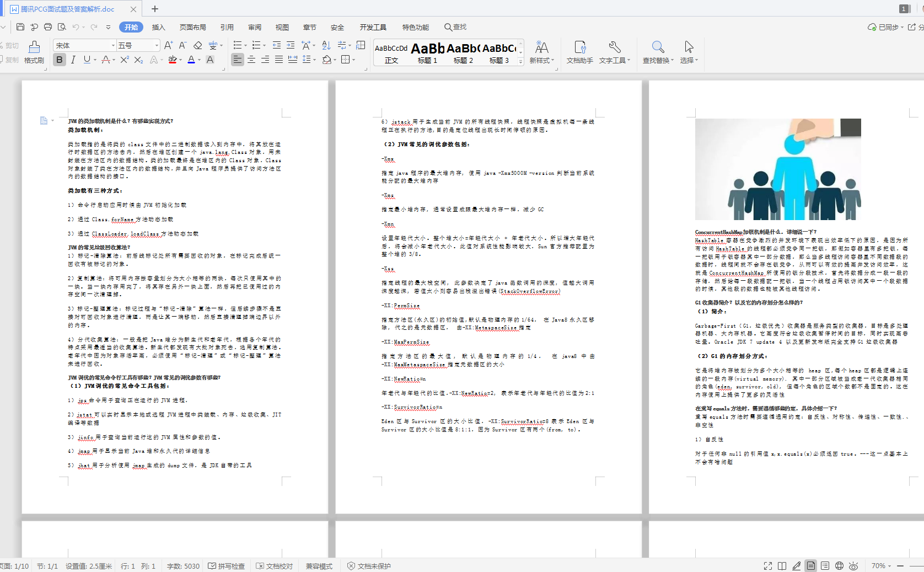This screenshot has height=572, width=924.
Task: Click the zoom out minus button
Action: 900,566
